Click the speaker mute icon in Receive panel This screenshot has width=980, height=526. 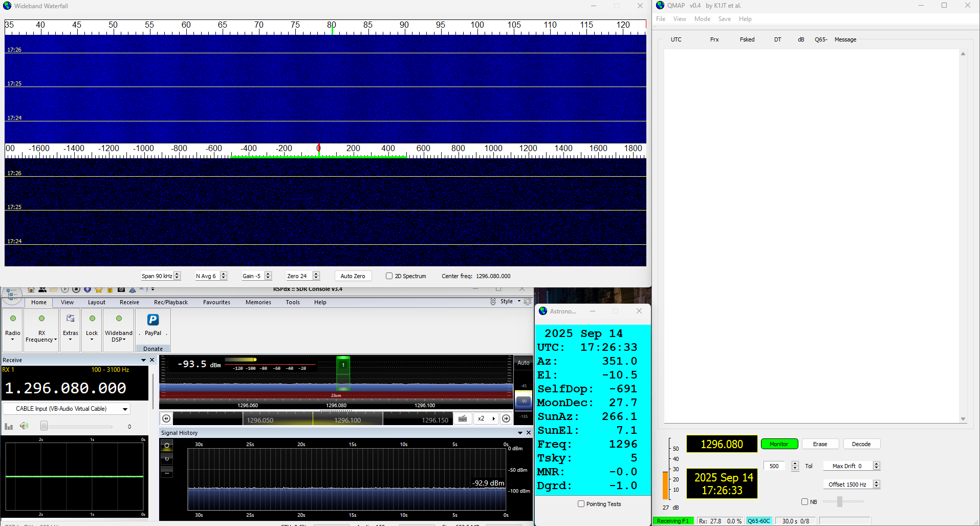tap(24, 426)
